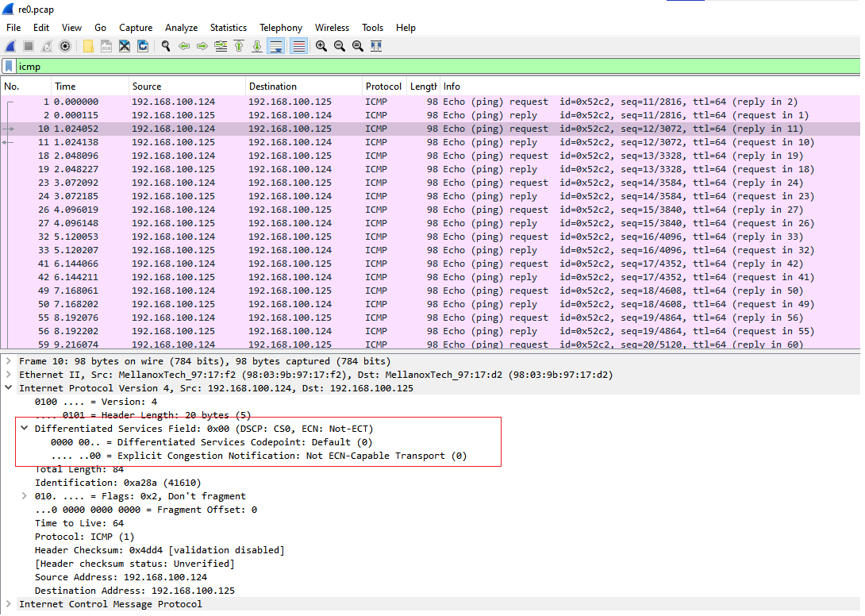The height and width of the screenshot is (616, 865).
Task: Click the zoom in toolbar icon
Action: (x=321, y=46)
